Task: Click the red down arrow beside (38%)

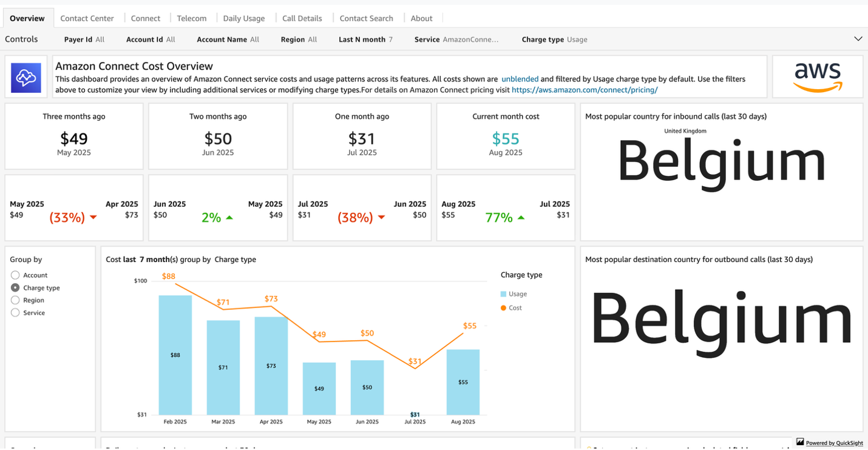Action: [x=381, y=217]
